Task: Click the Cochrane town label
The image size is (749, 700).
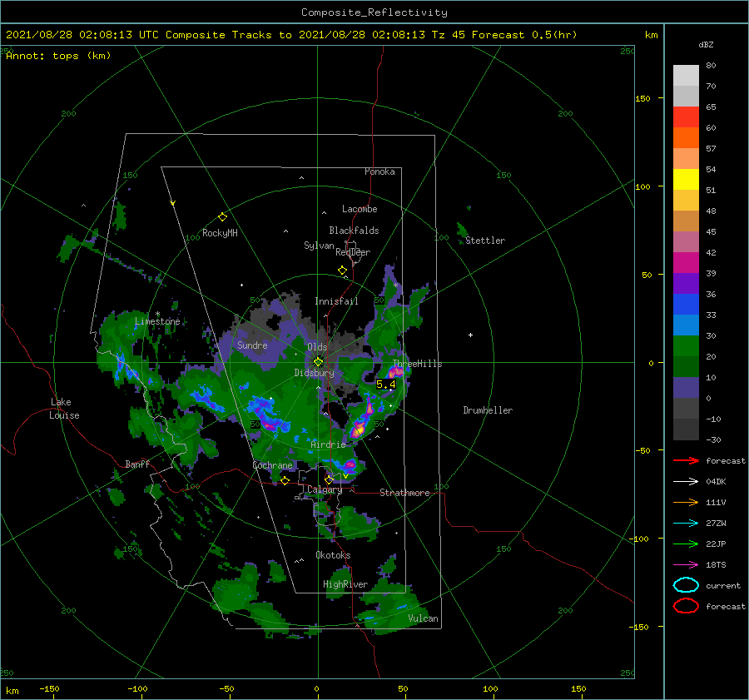Action: (x=272, y=465)
